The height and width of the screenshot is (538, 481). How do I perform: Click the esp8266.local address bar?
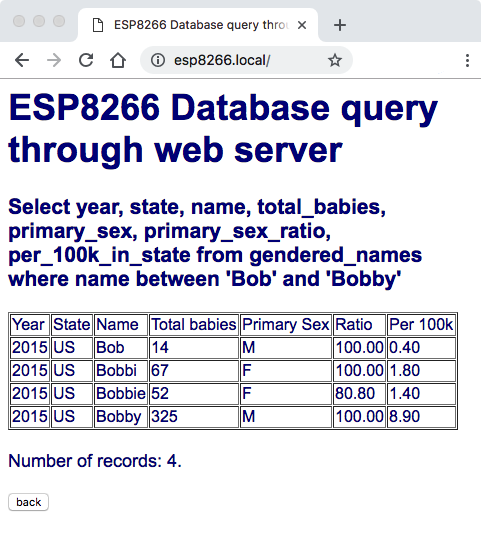point(246,60)
